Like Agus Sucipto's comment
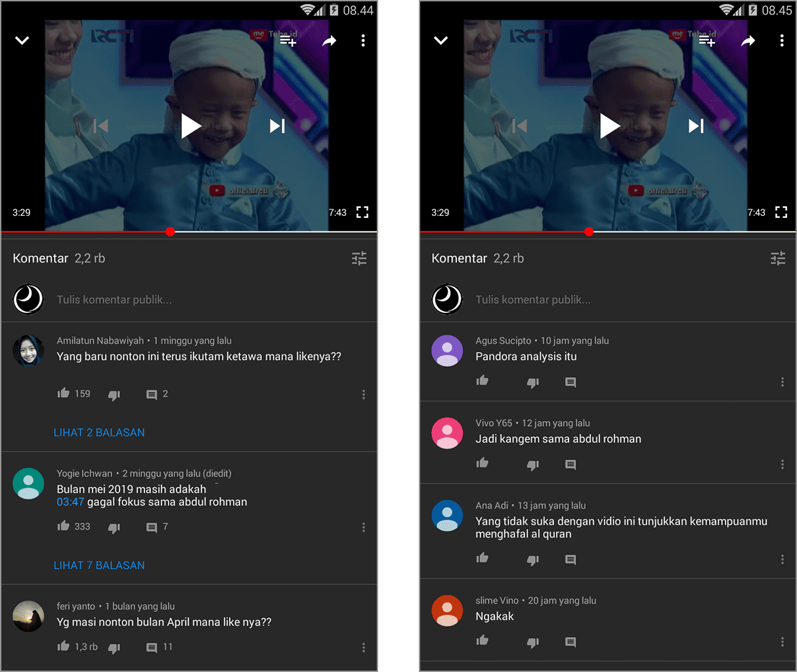The height and width of the screenshot is (672, 797). pyautogui.click(x=483, y=381)
